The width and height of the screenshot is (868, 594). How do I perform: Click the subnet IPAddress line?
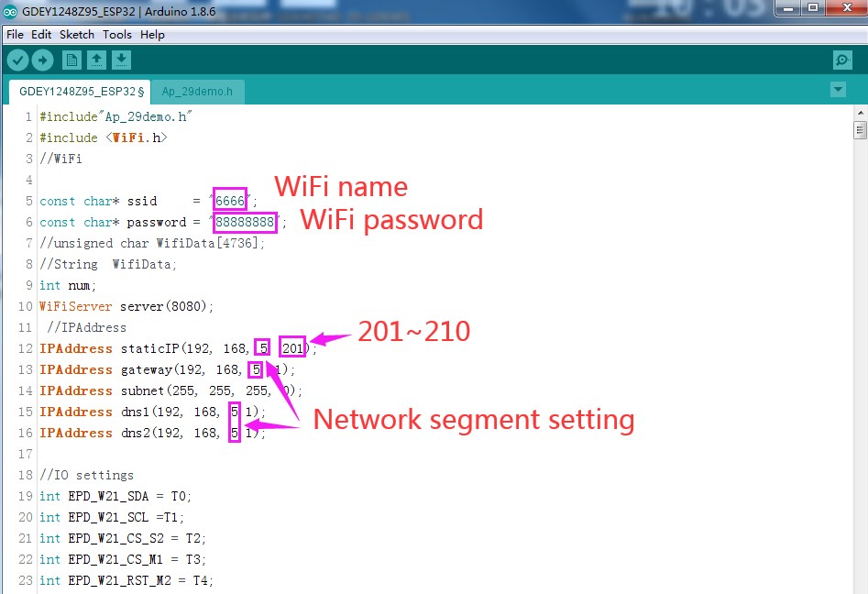[x=170, y=390]
